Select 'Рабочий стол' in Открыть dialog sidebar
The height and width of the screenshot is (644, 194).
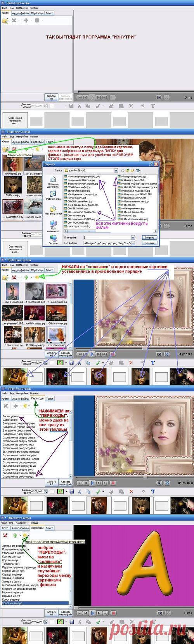click(x=53, y=195)
